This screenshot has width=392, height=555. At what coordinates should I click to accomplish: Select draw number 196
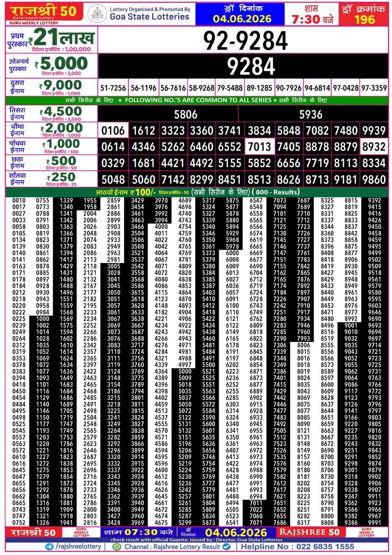pos(365,19)
